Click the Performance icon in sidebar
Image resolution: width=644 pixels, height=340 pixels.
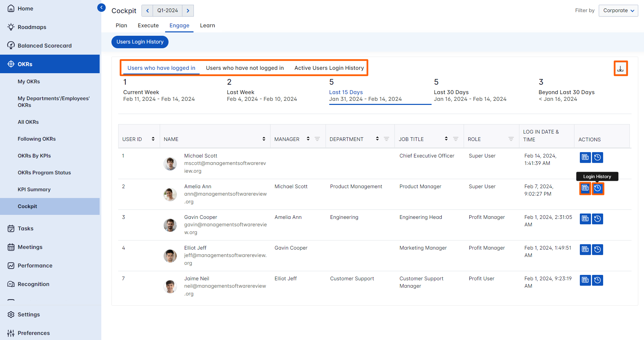tap(11, 265)
